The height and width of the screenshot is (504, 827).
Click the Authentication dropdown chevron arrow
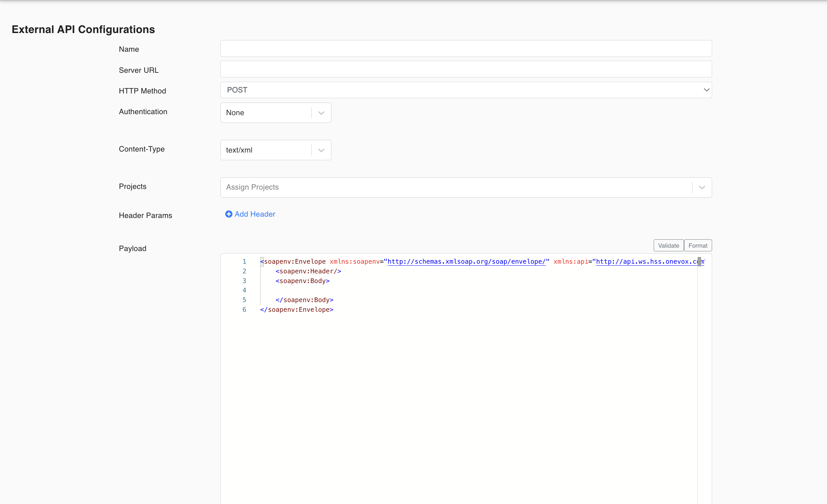coord(321,113)
